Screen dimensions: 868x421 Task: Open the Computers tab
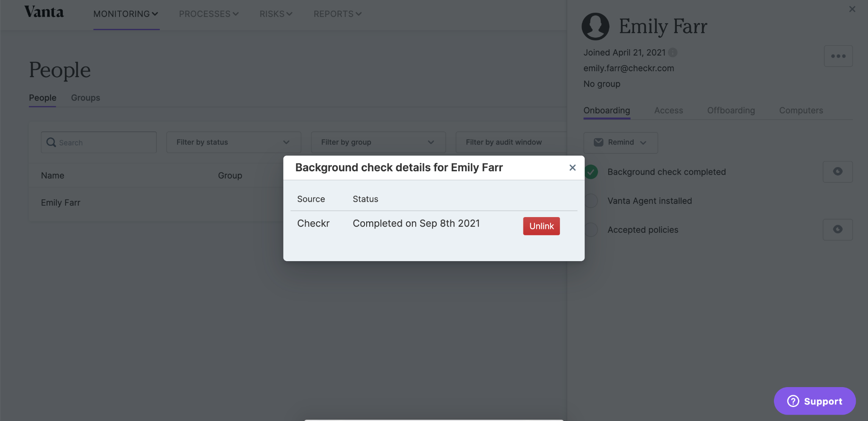pyautogui.click(x=801, y=110)
